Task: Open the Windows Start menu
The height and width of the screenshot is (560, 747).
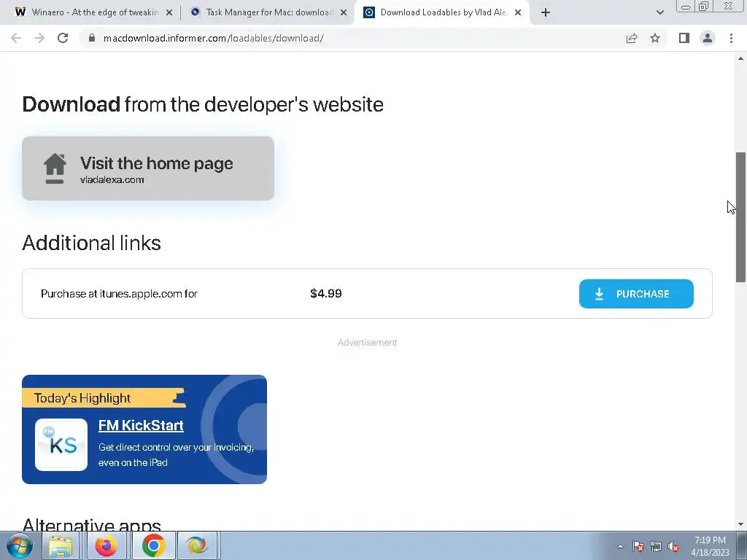Action: tap(19, 545)
